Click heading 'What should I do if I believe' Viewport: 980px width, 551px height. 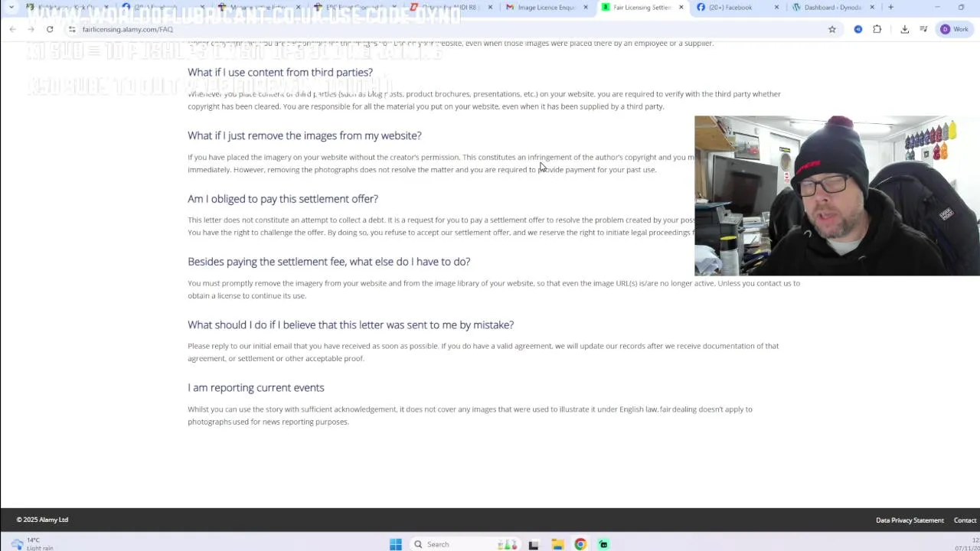pyautogui.click(x=351, y=324)
